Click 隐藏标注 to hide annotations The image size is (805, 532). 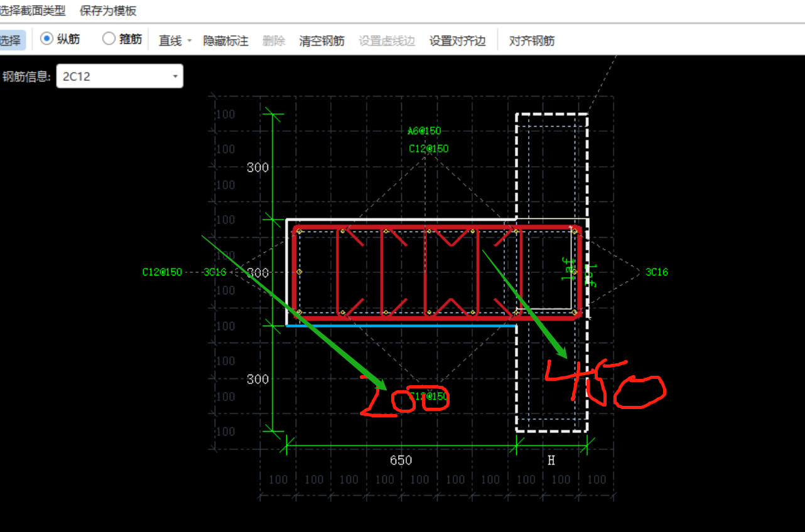[226, 41]
